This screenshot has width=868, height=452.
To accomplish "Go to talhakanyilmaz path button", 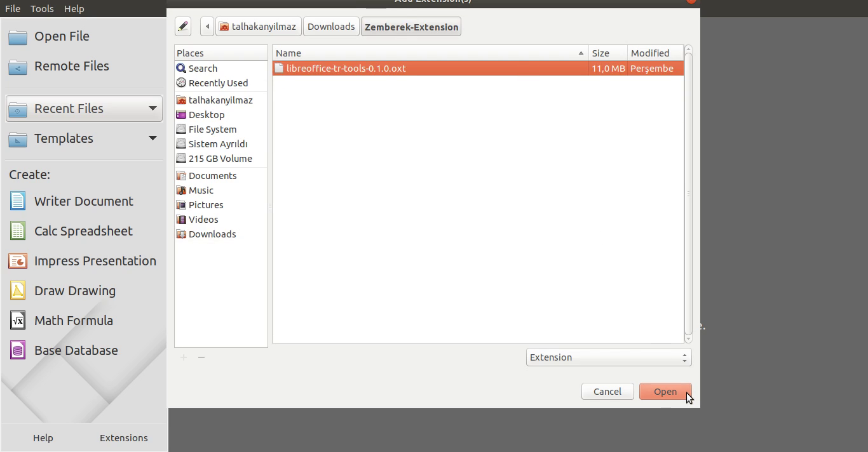I will tap(258, 27).
